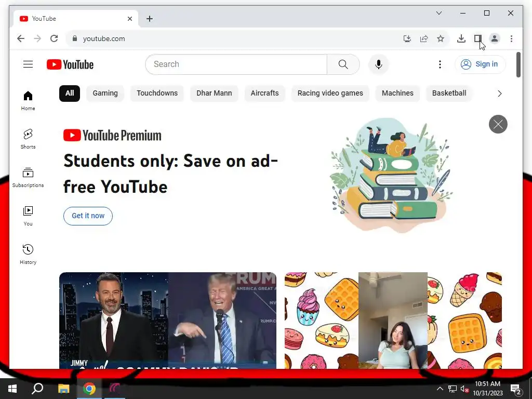Open Chrome profile avatar menu
This screenshot has height=399, width=532.
click(x=495, y=38)
